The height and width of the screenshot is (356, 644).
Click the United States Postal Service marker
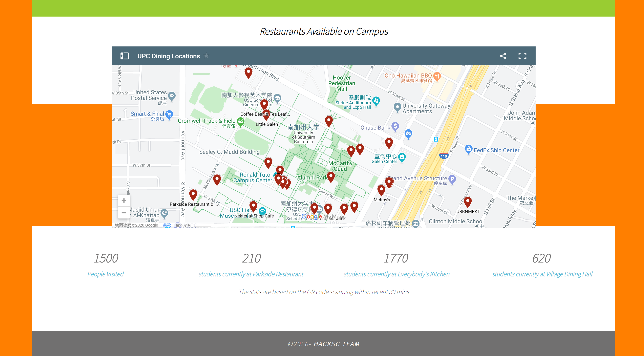172,96
